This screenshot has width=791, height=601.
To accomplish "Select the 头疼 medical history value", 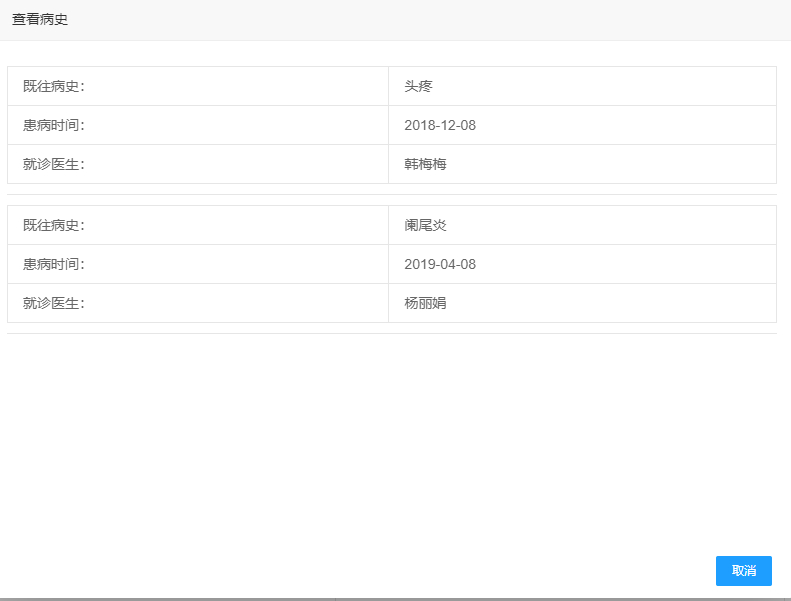I will click(x=418, y=86).
